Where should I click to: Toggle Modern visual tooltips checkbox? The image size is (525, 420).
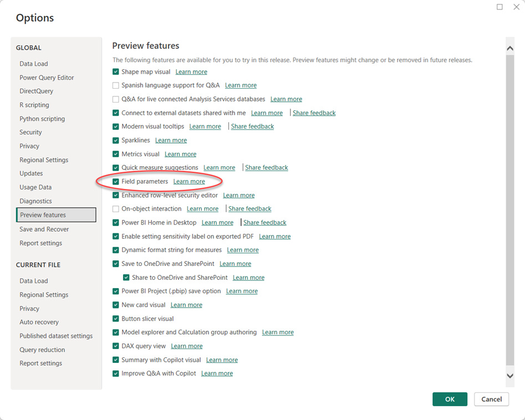click(115, 126)
